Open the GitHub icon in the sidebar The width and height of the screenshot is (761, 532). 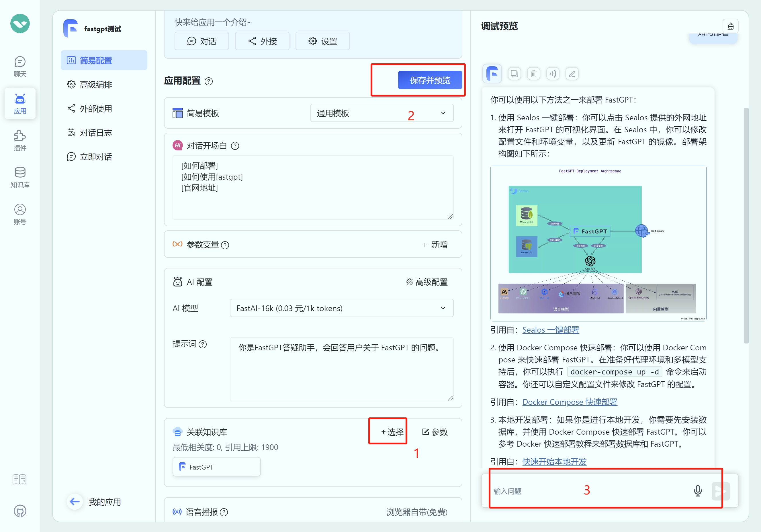[20, 511]
